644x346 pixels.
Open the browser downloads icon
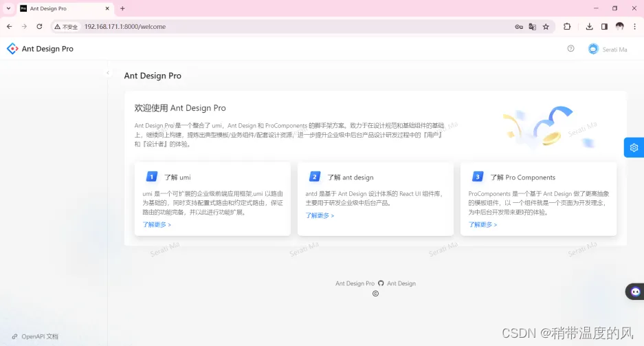coord(589,26)
